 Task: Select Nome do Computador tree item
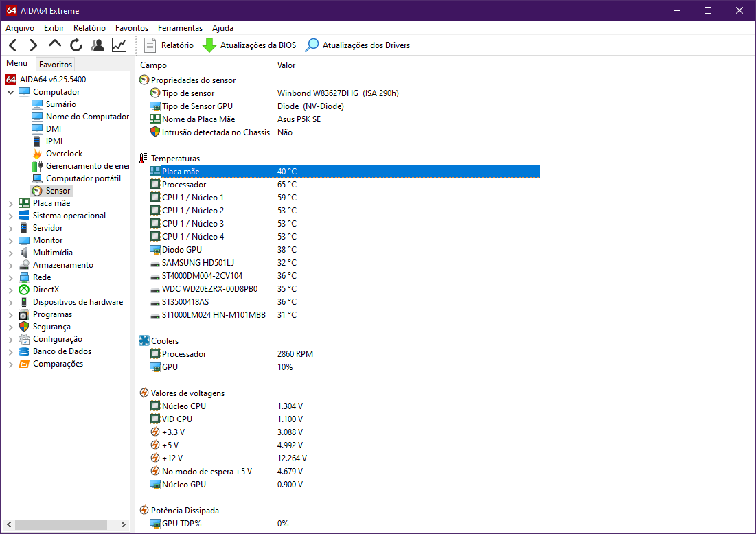click(x=87, y=117)
